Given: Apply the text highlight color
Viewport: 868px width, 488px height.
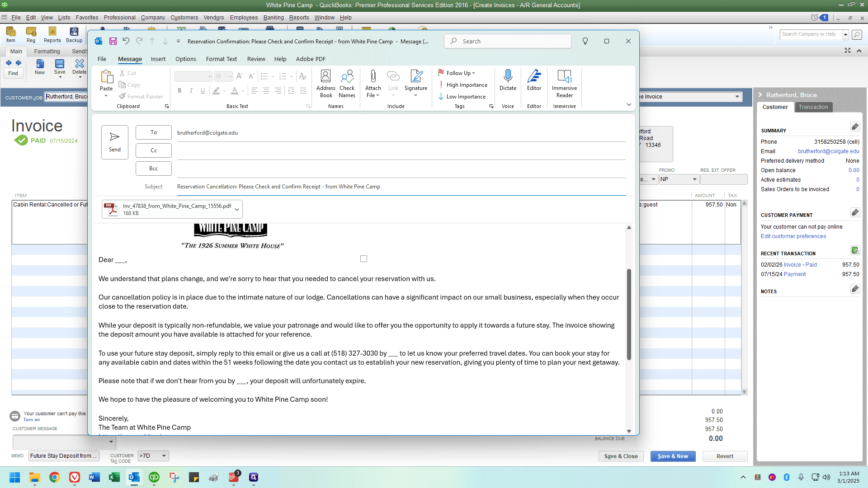Looking at the screenshot, I should (x=216, y=91).
